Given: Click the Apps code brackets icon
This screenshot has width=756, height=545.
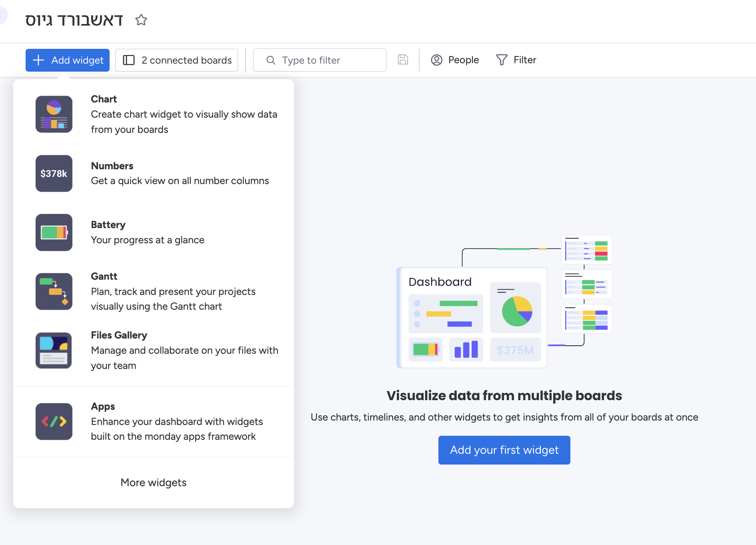Looking at the screenshot, I should click(x=54, y=421).
